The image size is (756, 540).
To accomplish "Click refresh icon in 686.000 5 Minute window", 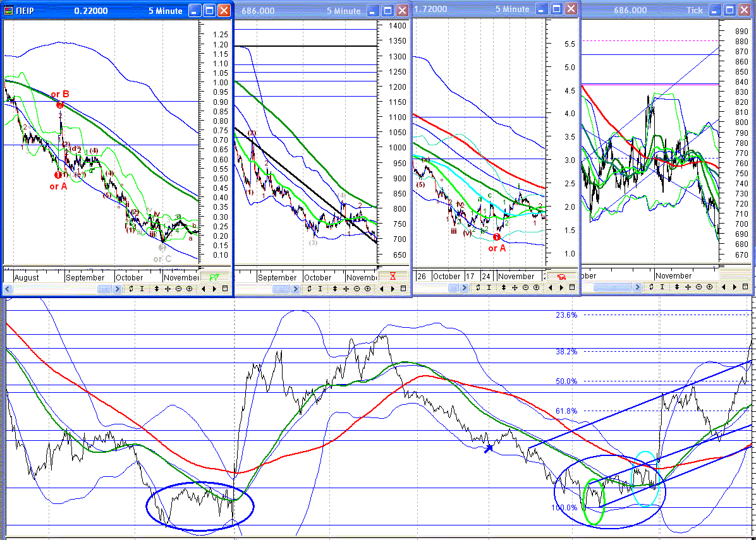I will (x=310, y=289).
